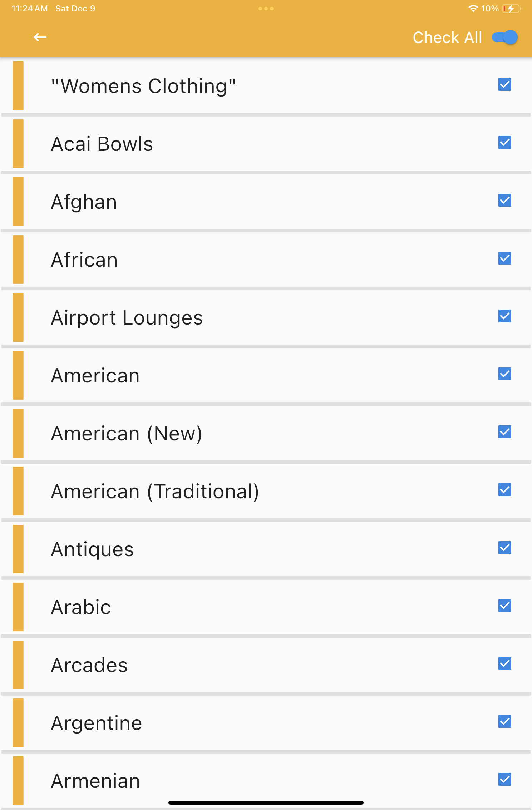The image size is (532, 810).
Task: Uncheck the "Womens Clothing" checkbox
Action: pos(504,85)
